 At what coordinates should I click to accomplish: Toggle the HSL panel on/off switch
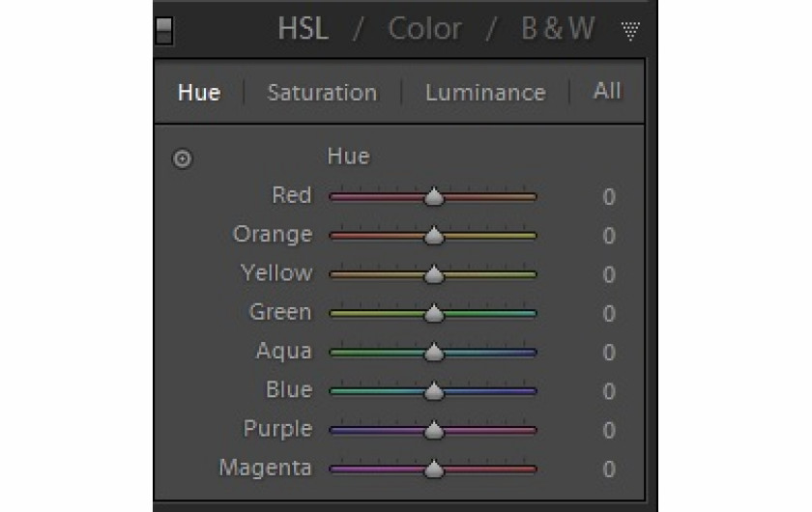(x=164, y=31)
